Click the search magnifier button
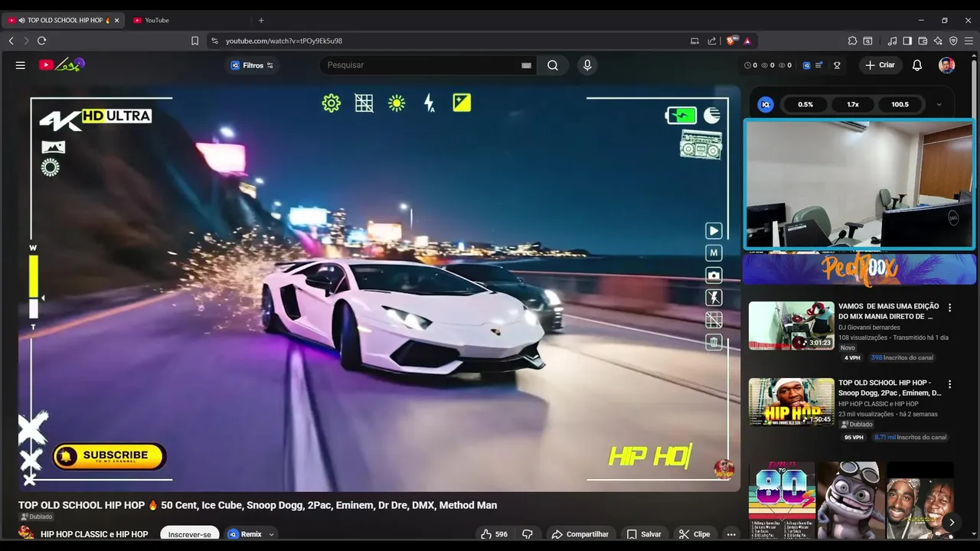Viewport: 980px width, 551px height. click(553, 65)
